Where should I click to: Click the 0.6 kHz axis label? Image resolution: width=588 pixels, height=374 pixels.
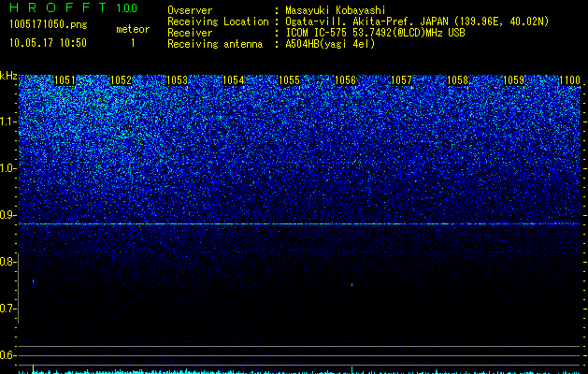click(x=7, y=355)
